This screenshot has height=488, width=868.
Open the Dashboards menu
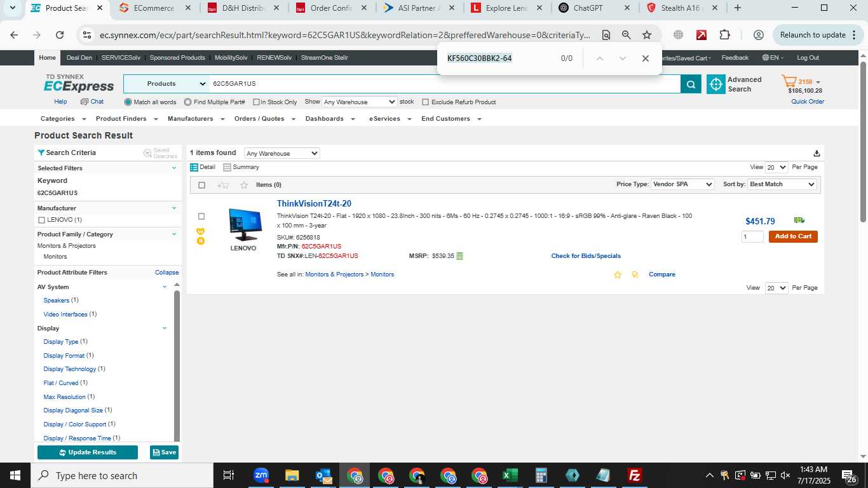330,119
